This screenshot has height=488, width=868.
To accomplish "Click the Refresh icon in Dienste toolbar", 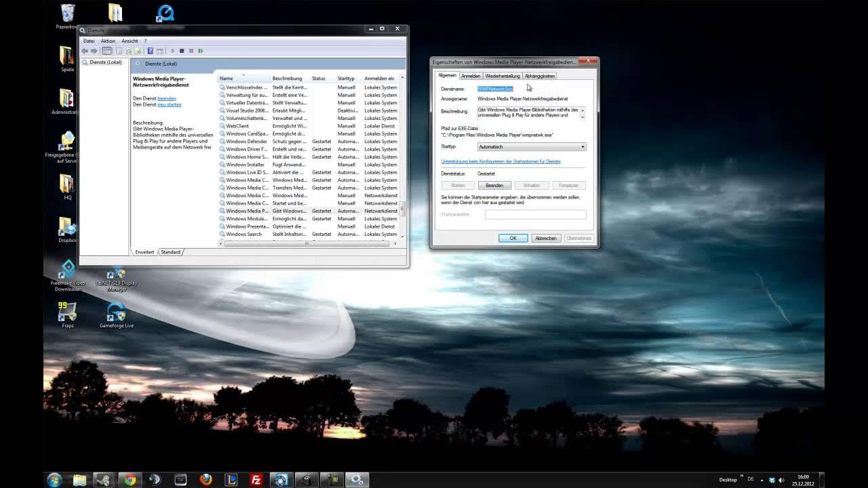I will 128,51.
